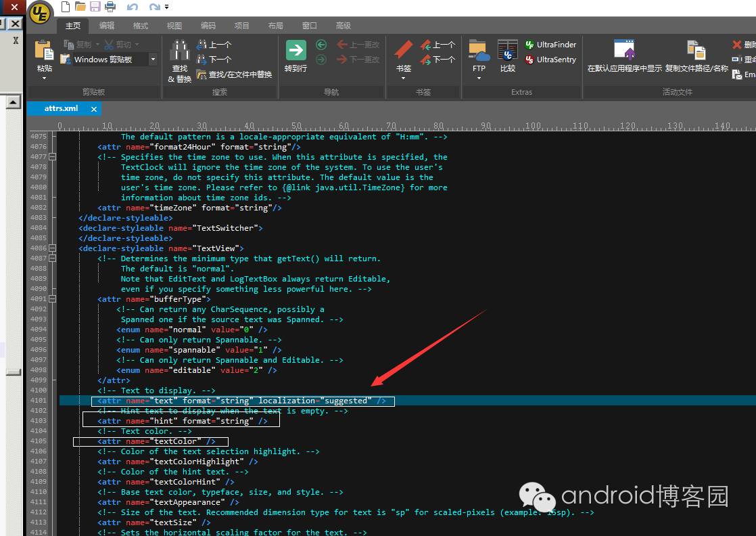Switch to the 视图 ribbon tab
The image size is (756, 536).
[x=174, y=26]
